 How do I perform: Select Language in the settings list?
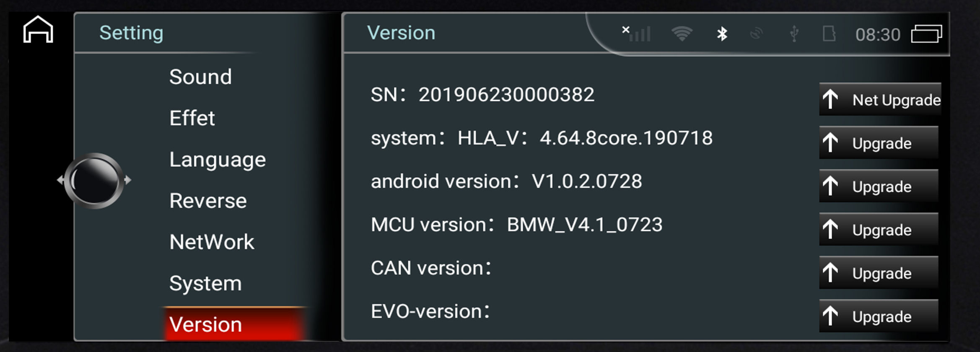point(218,160)
